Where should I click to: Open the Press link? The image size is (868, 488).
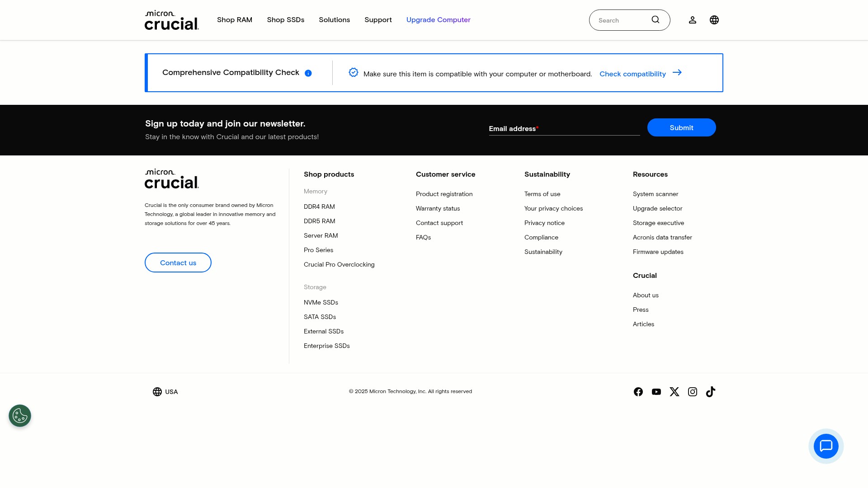pyautogui.click(x=641, y=310)
